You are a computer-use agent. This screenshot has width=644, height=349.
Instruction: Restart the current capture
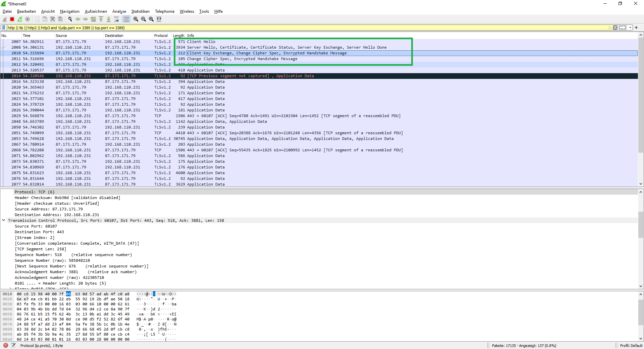pos(20,19)
